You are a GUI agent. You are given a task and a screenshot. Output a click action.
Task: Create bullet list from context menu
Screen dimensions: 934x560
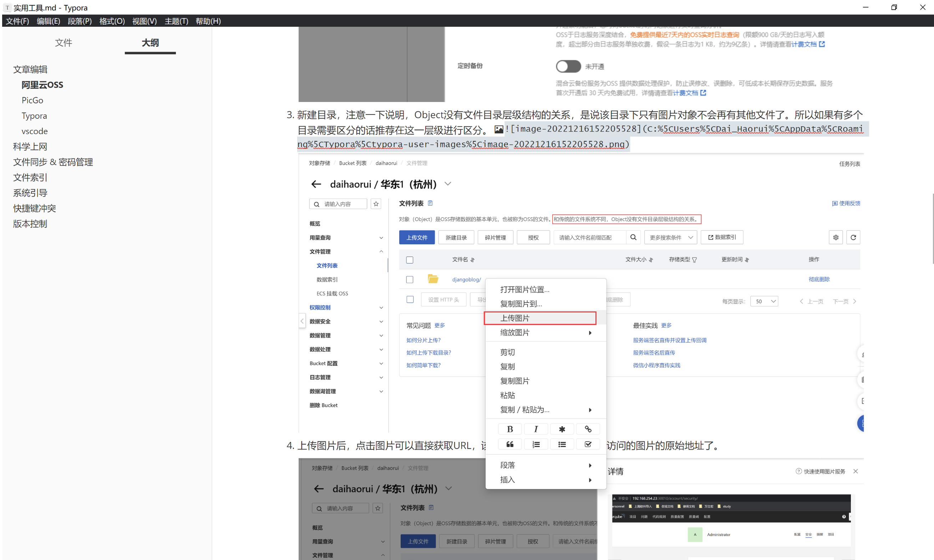[562, 444]
